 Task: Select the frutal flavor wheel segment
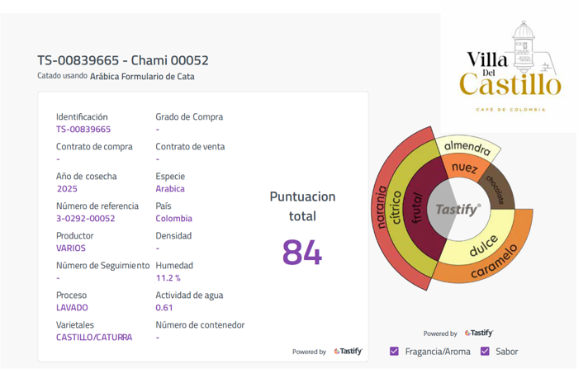pyautogui.click(x=416, y=207)
